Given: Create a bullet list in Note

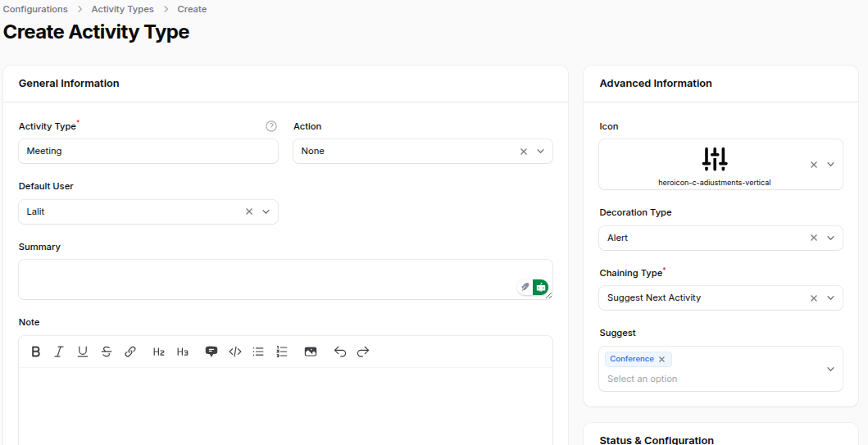Looking at the screenshot, I should [x=258, y=352].
